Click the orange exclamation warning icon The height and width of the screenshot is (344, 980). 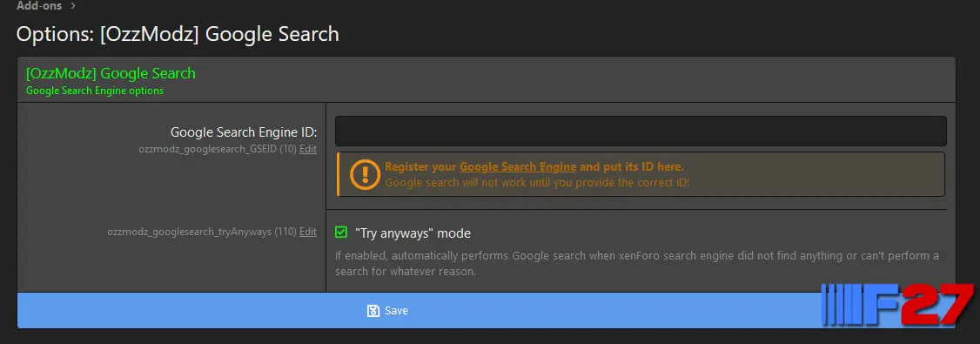[x=365, y=174]
